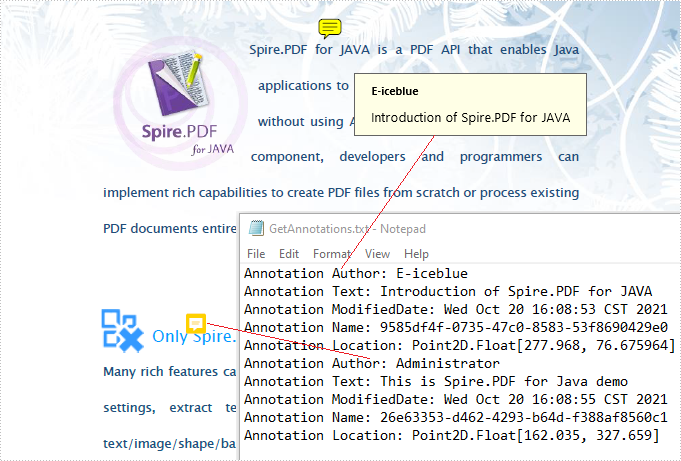The image size is (681, 461).
Task: Click the PDF text 'applications to'
Action: click(303, 86)
